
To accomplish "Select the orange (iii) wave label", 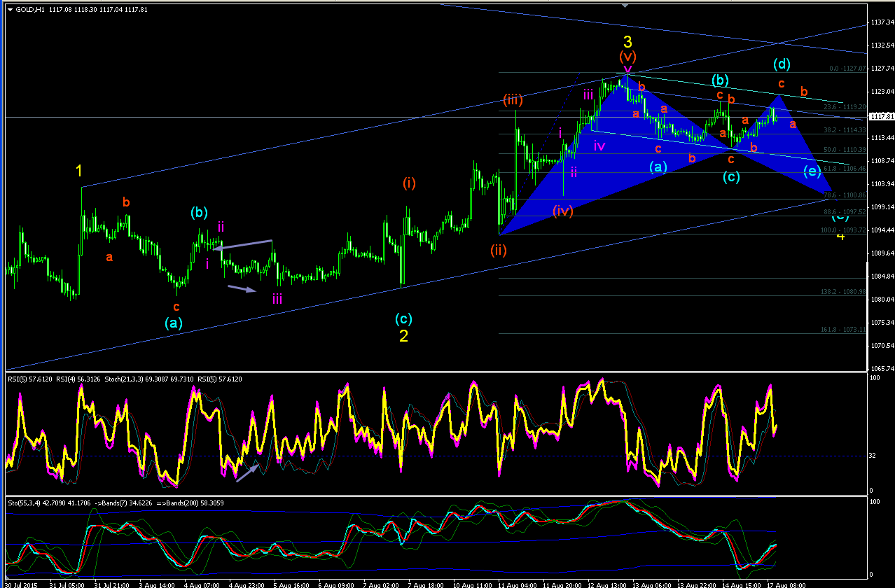I will pyautogui.click(x=514, y=100).
